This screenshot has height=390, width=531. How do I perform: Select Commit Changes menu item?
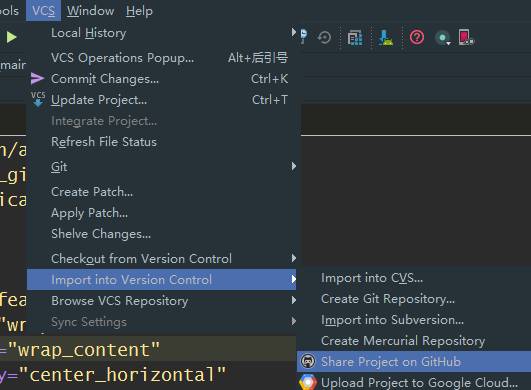(161, 79)
